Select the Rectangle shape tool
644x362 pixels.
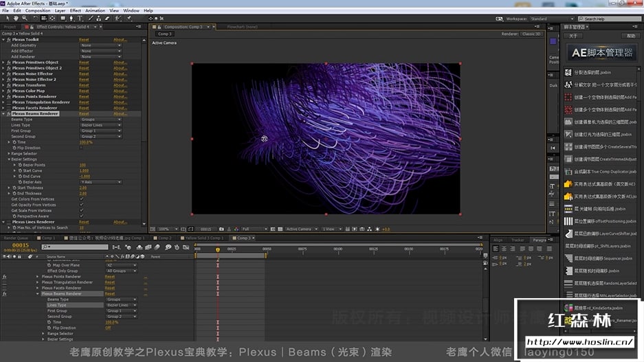click(63, 19)
